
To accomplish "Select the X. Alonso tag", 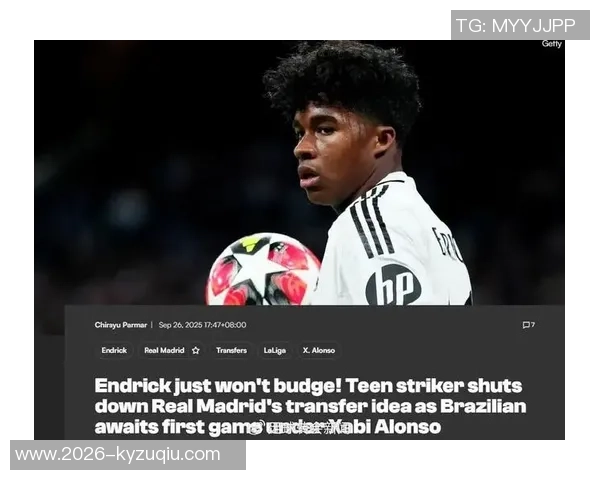I will 319,350.
